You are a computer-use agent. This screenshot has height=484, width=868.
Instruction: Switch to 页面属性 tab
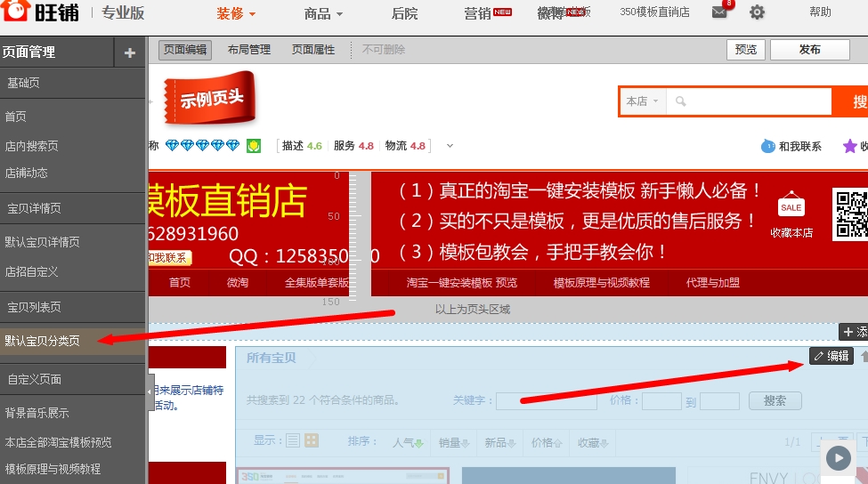pyautogui.click(x=313, y=50)
